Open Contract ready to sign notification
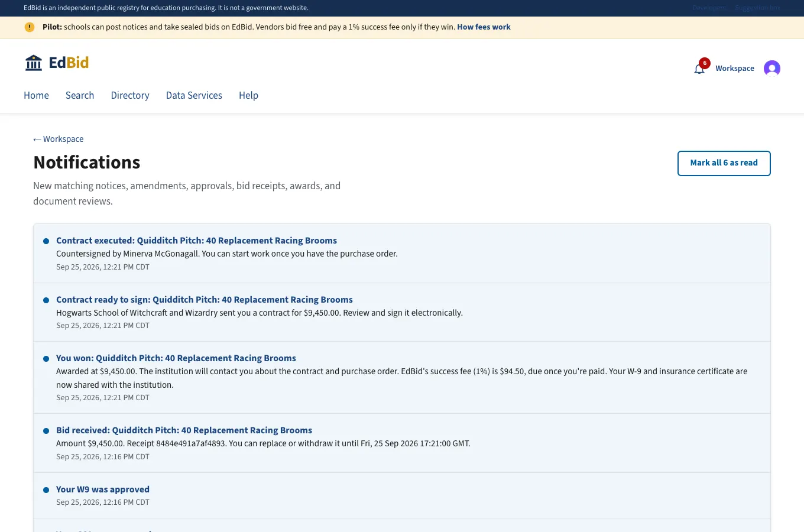Image resolution: width=804 pixels, height=532 pixels. 205,300
